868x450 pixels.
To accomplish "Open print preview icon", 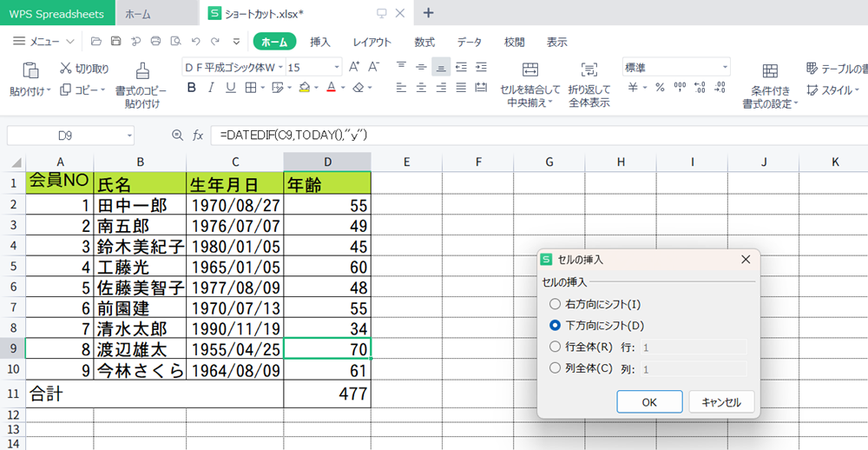I will (x=176, y=42).
